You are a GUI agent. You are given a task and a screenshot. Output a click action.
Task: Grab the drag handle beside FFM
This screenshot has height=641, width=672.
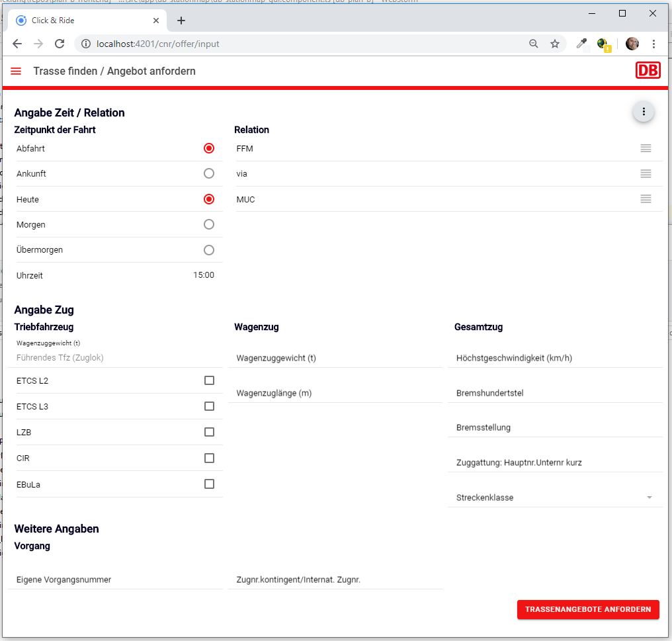[x=646, y=148]
